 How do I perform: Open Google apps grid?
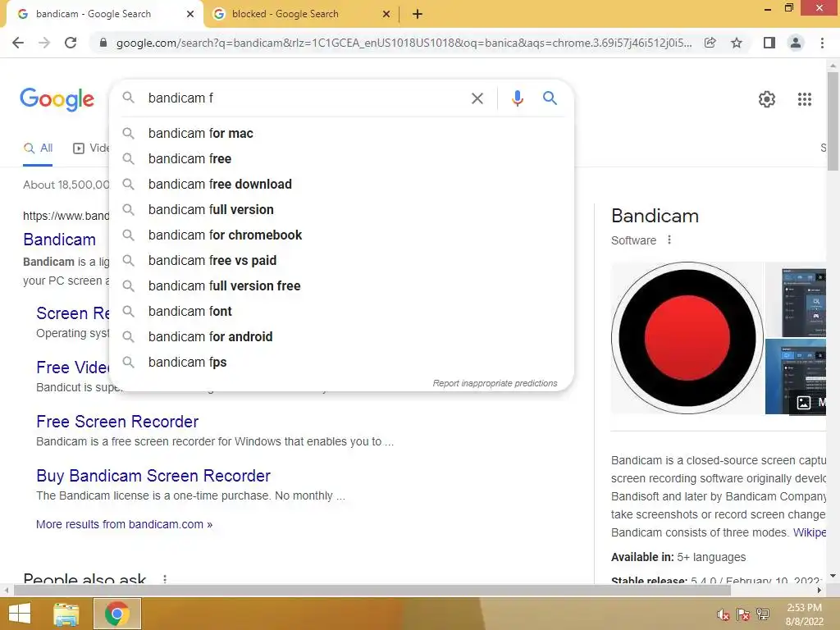point(804,99)
